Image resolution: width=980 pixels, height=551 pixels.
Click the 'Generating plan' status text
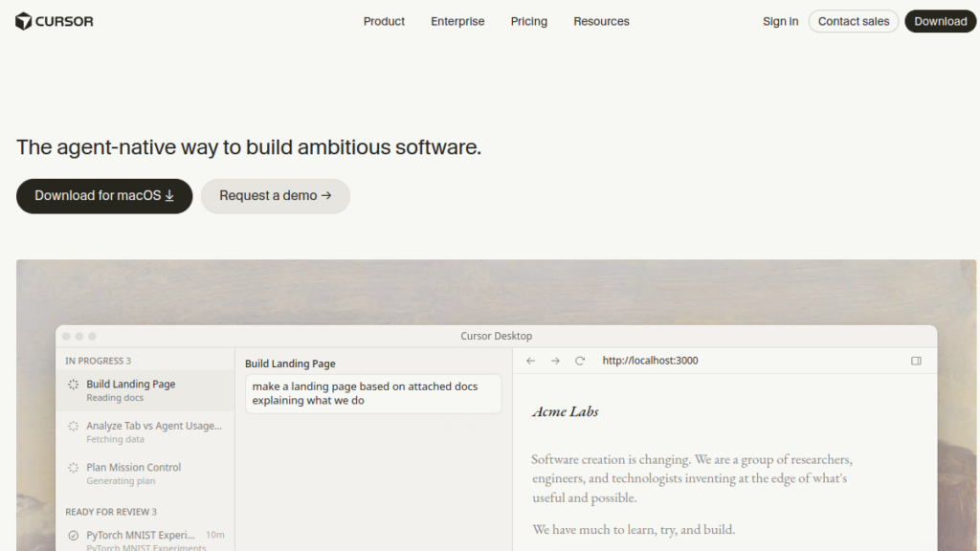click(121, 481)
